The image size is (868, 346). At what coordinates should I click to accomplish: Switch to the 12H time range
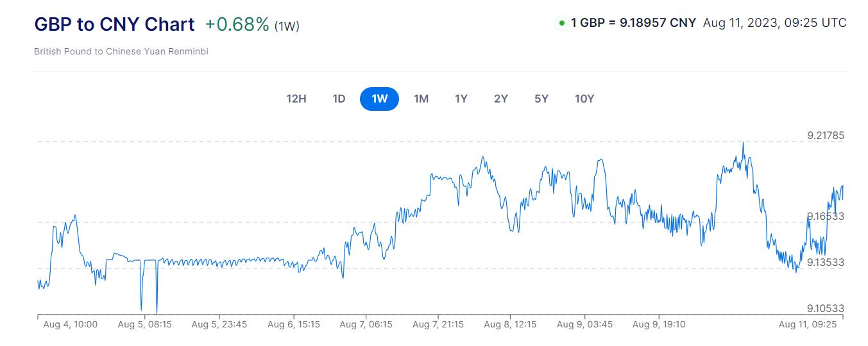point(296,99)
